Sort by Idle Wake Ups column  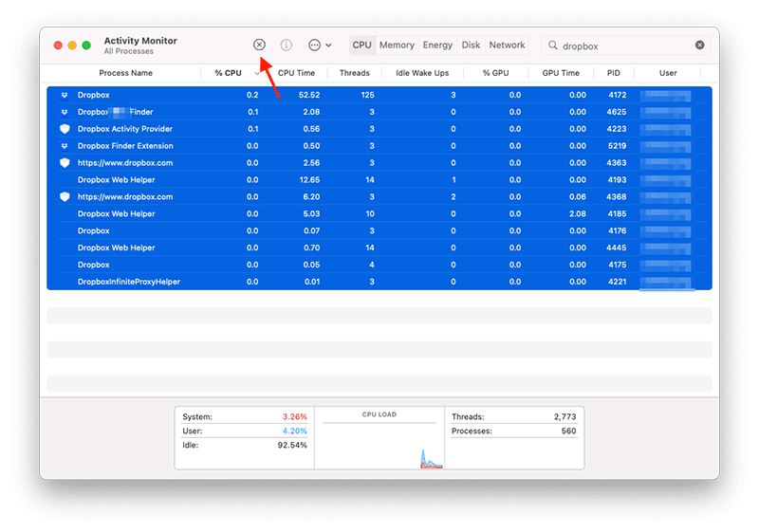click(422, 73)
